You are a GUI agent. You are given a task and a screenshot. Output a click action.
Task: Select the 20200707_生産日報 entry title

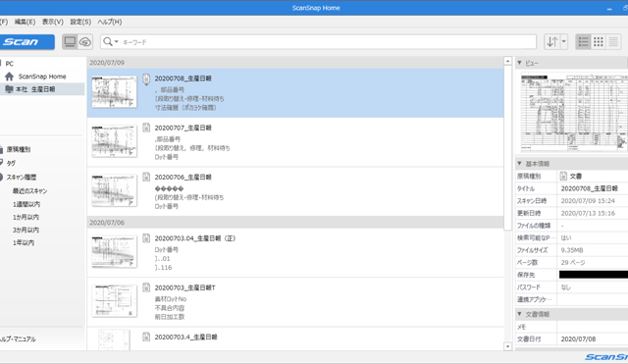click(x=183, y=128)
